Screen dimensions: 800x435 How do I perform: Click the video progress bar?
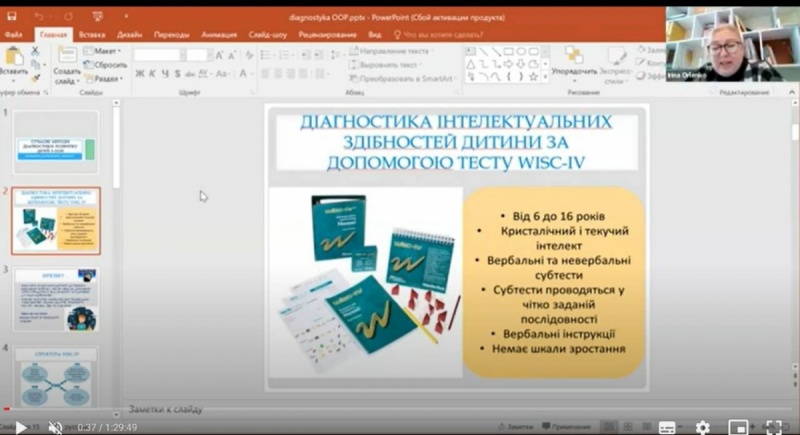tap(400, 417)
